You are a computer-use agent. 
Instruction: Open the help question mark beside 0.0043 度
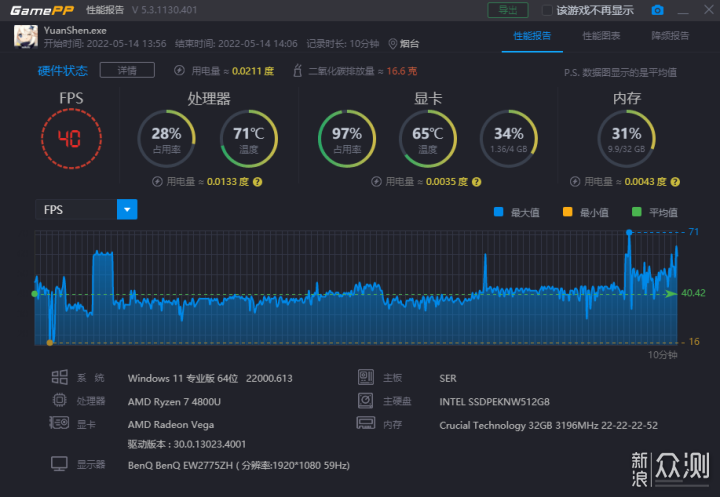pyautogui.click(x=675, y=182)
